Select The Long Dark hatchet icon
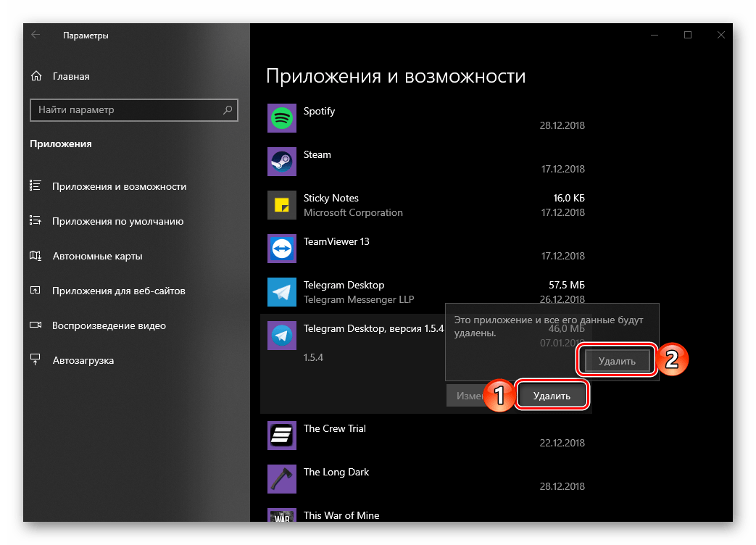Viewport: 756px width, 545px height. pos(281,478)
